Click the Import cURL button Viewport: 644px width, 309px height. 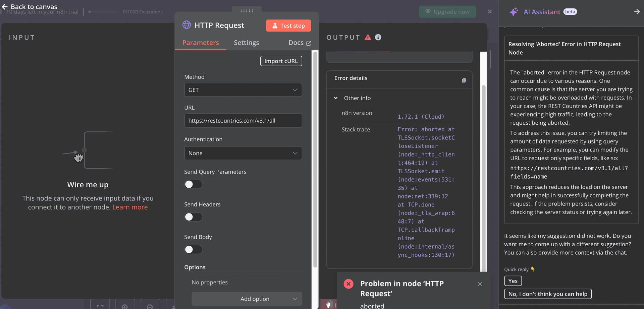pyautogui.click(x=281, y=61)
